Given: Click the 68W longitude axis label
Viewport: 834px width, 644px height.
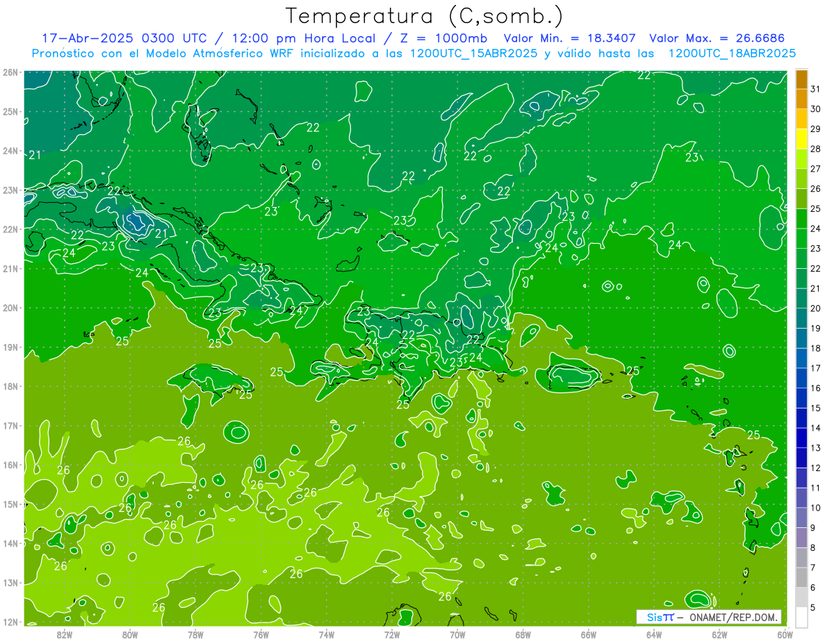Looking at the screenshot, I should [523, 634].
